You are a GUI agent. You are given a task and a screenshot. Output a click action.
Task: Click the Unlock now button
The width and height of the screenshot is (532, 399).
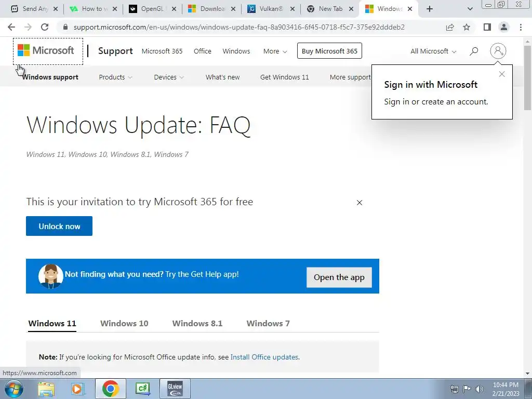[x=59, y=226]
